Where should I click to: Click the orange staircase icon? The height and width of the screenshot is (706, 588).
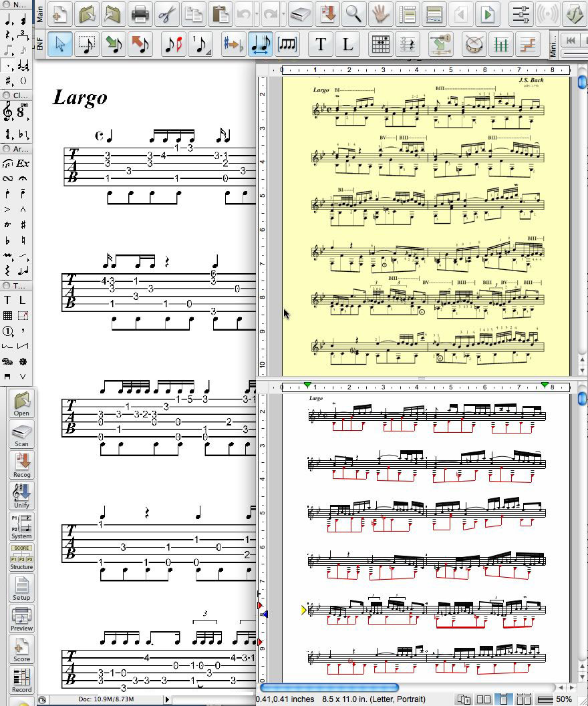pos(528,44)
